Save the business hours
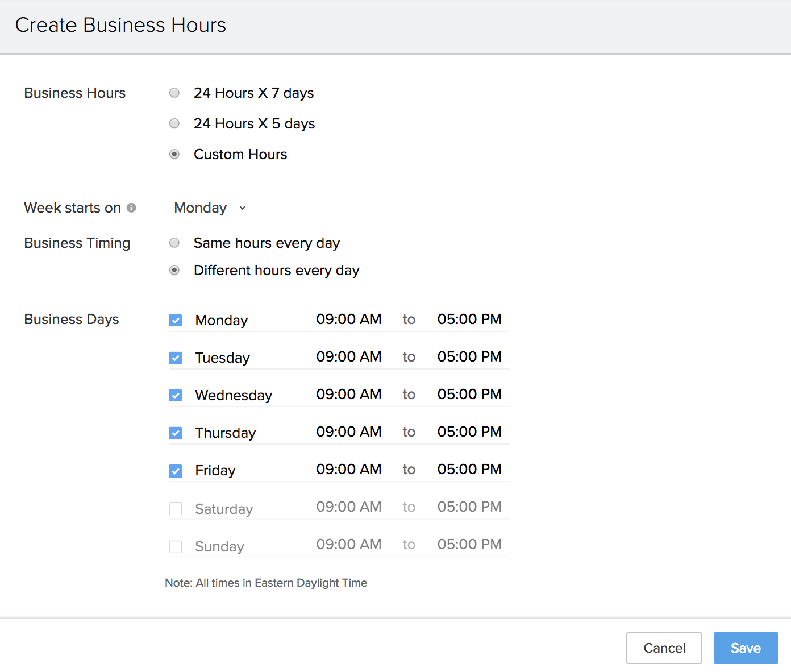The image size is (791, 672). click(x=746, y=648)
